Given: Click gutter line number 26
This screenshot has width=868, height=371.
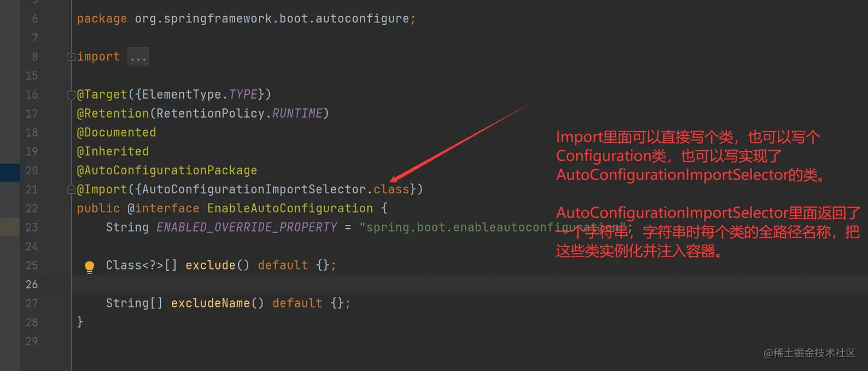Looking at the screenshot, I should [32, 284].
